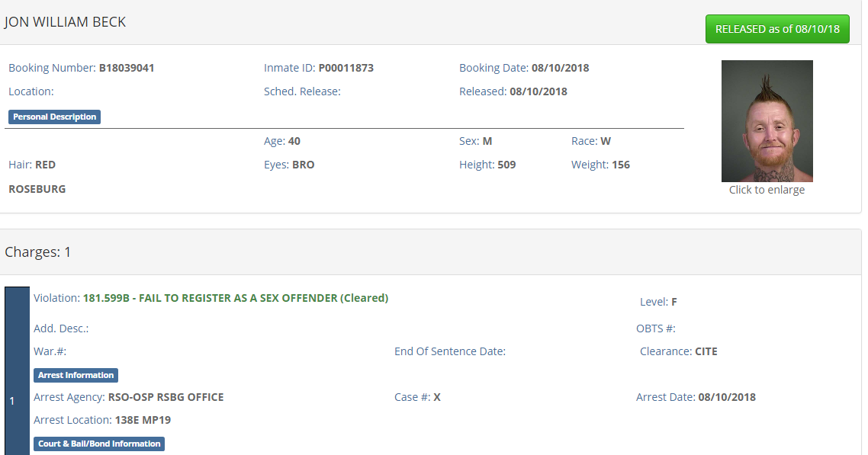Open Court & Bail/Bond Information badge
This screenshot has height=455, width=868.
point(99,444)
